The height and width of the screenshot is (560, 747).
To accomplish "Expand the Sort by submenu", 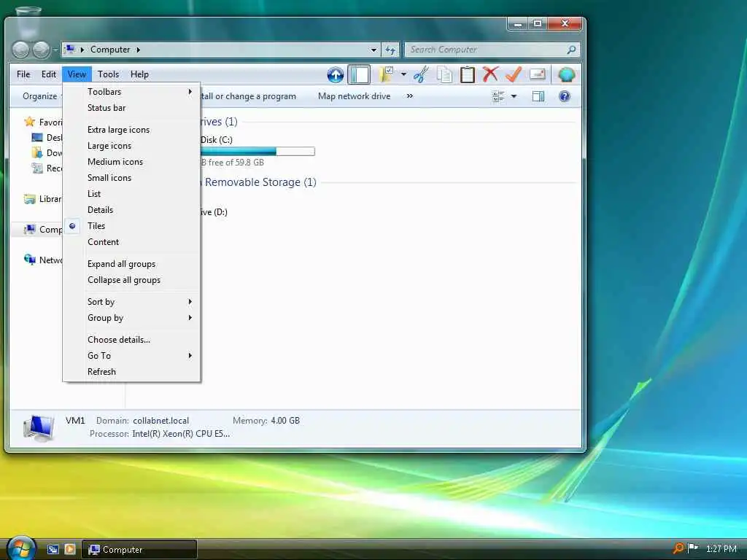I will coord(131,301).
